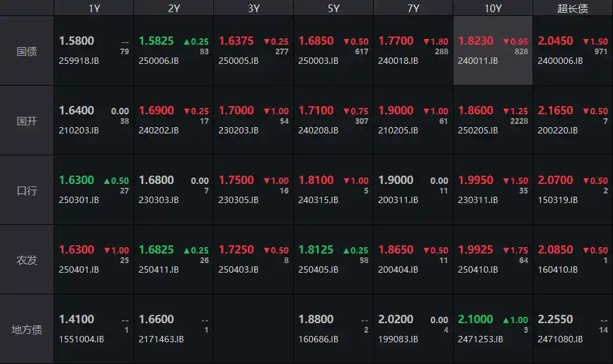Choose the 农发 row header
613x364 pixels.
coord(27,260)
